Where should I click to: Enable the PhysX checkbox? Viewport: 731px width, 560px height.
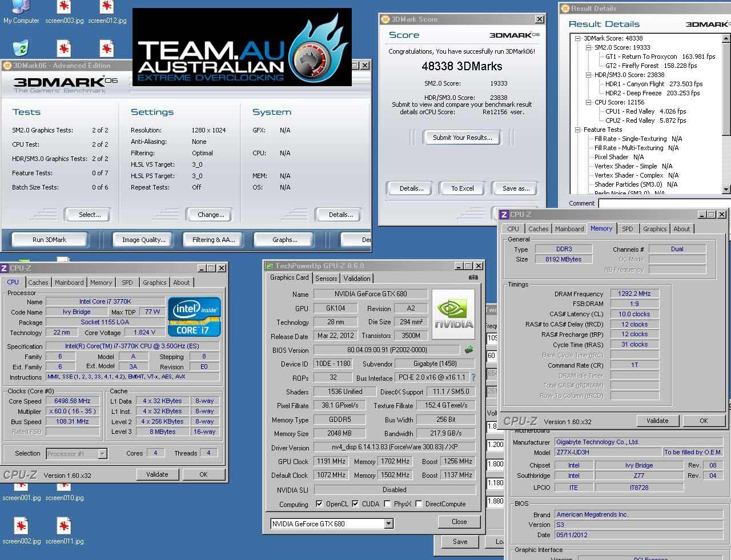coord(388,504)
